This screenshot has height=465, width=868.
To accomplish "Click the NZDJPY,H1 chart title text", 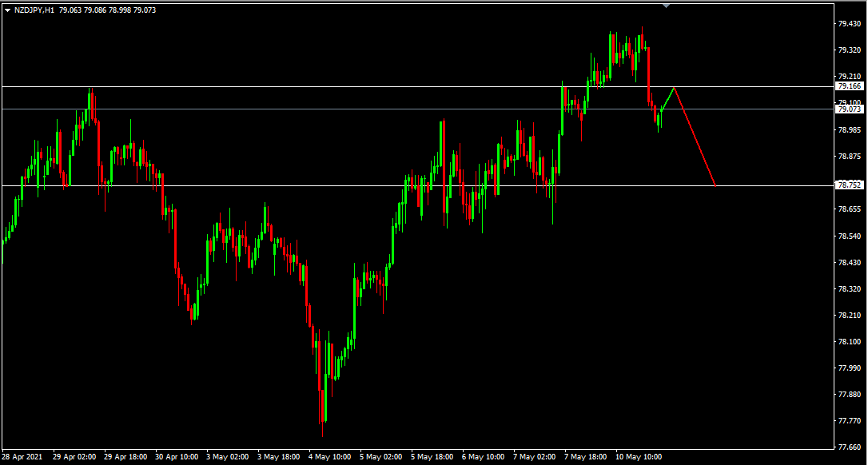I will click(x=34, y=10).
